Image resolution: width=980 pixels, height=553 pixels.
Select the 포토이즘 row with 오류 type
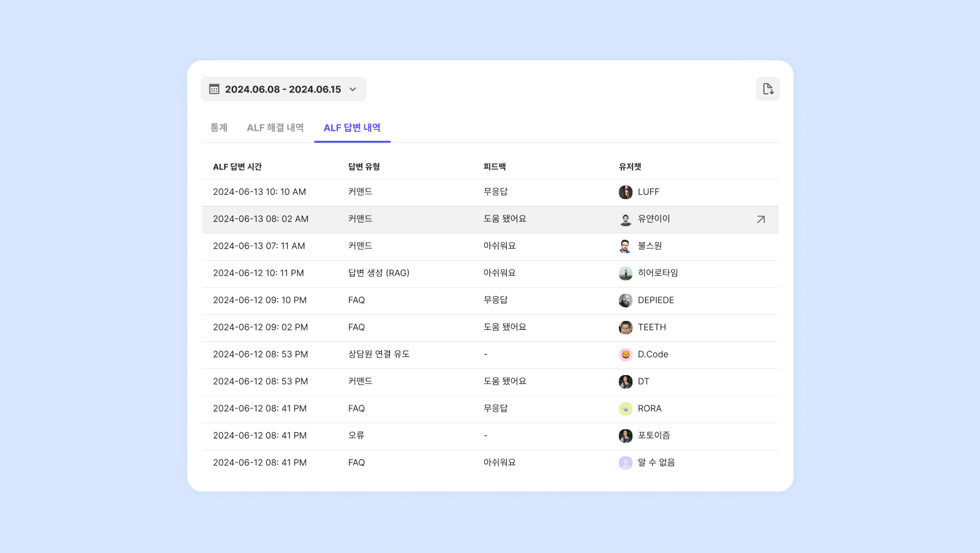[x=490, y=435]
